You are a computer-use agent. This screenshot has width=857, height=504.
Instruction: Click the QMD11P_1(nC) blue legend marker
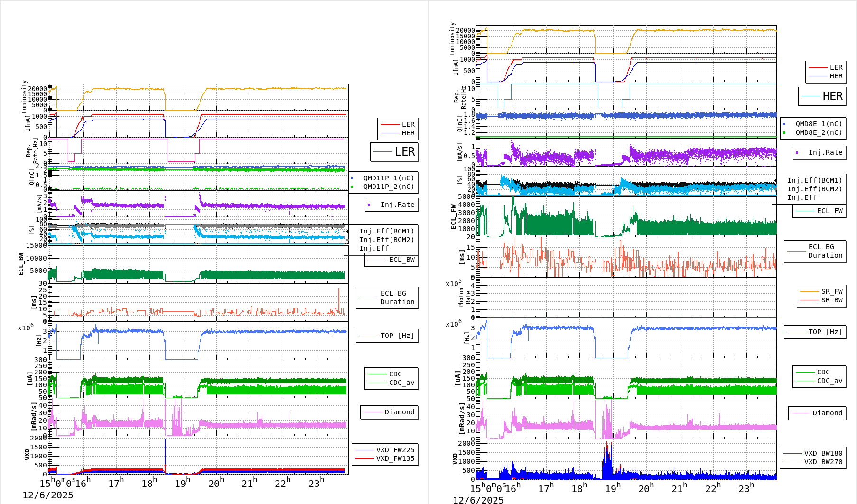pyautogui.click(x=352, y=178)
